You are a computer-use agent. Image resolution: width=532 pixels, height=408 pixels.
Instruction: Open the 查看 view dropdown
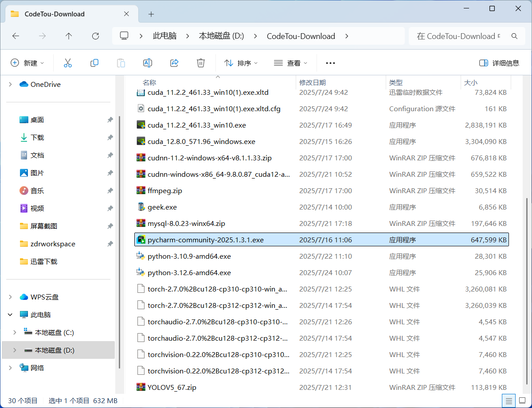(290, 63)
